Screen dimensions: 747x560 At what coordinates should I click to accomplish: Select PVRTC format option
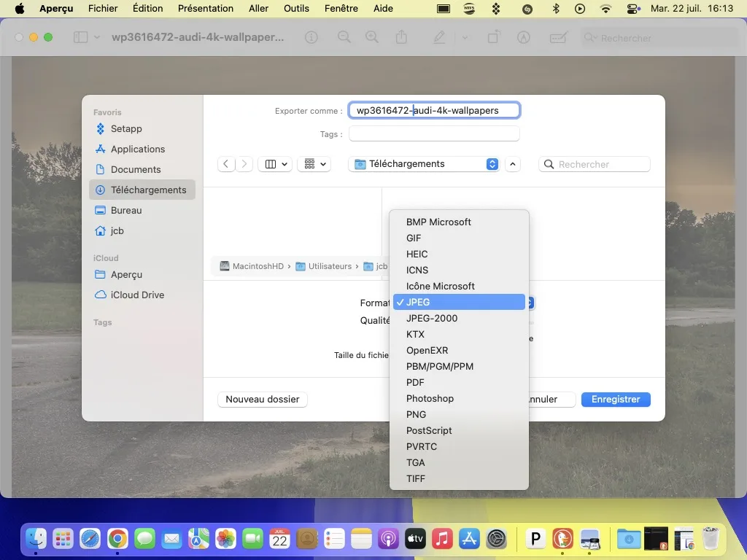point(459,447)
